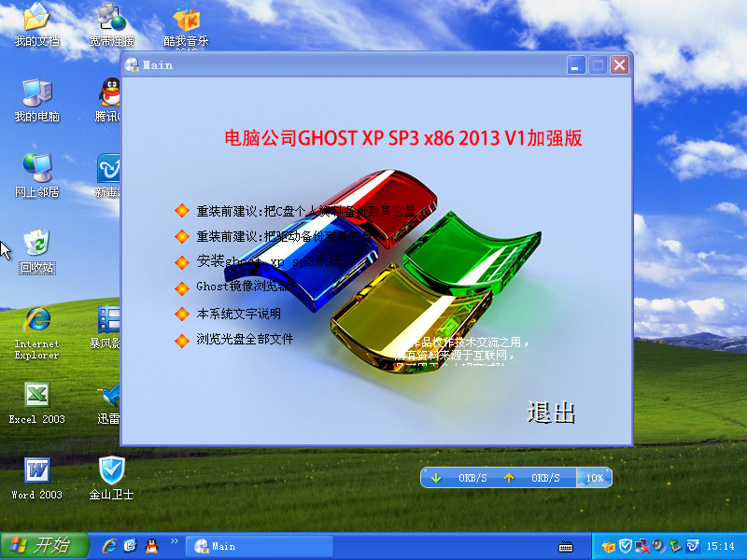The height and width of the screenshot is (560, 747).
Task: Launch Internet Explorer from the desktop
Action: (36, 333)
